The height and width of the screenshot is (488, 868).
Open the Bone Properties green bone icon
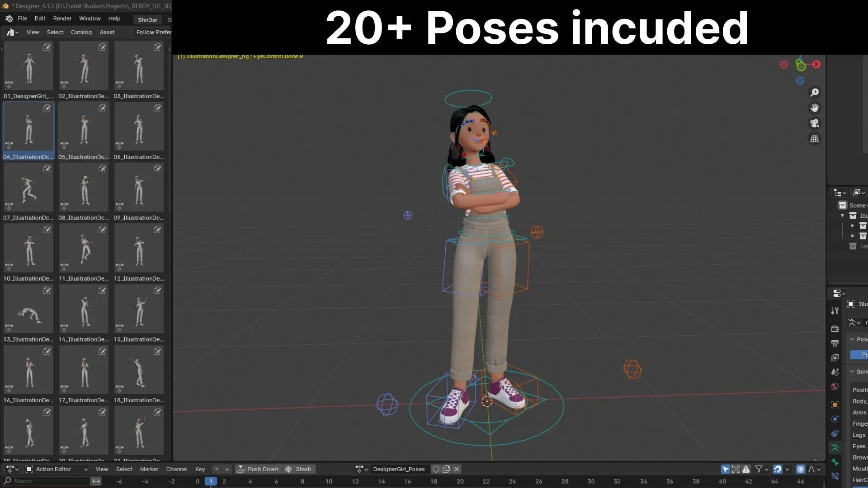pyautogui.click(x=835, y=462)
